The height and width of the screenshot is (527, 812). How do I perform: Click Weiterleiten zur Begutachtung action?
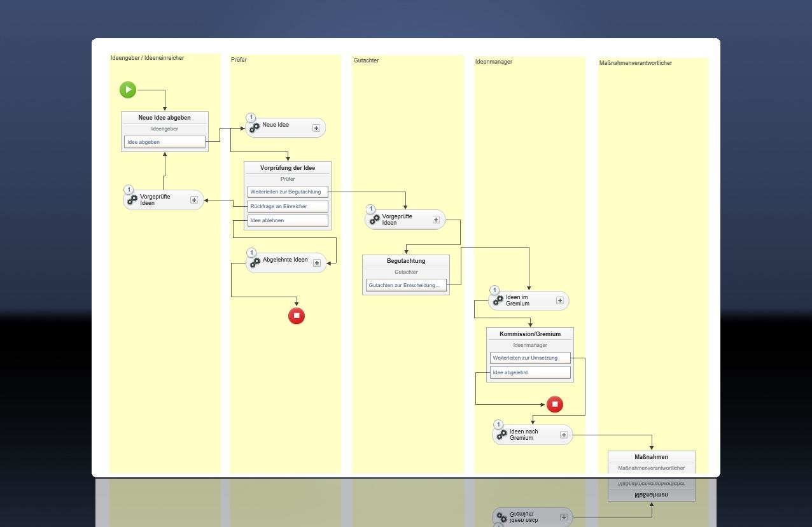click(x=288, y=192)
